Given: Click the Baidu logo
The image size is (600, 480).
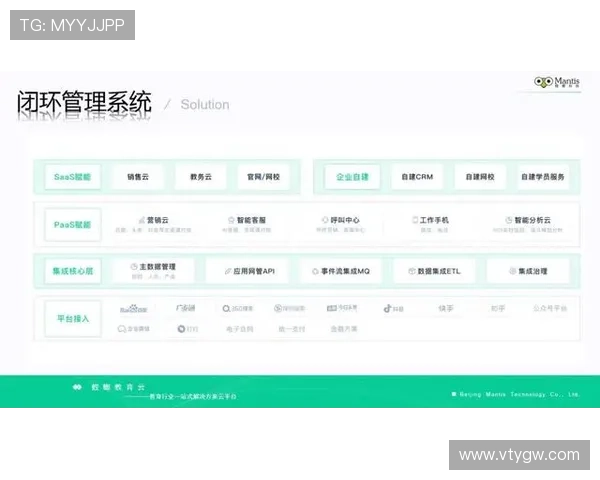Looking at the screenshot, I should pos(134,309).
